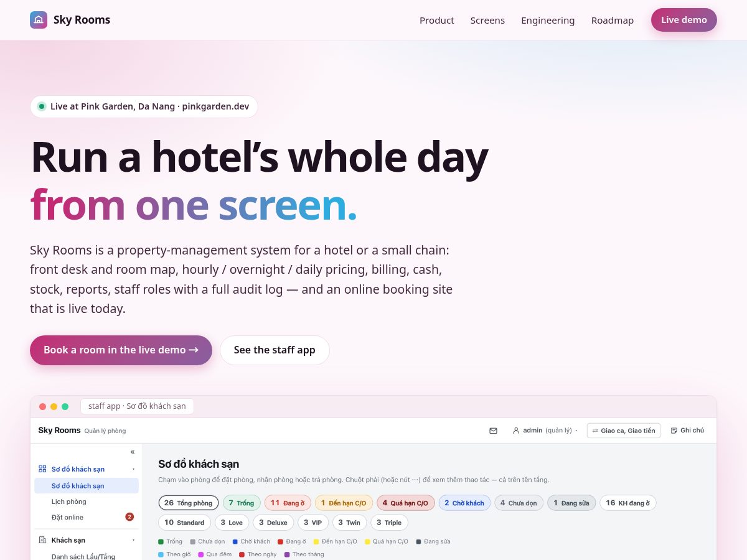Open Screens in the top navigation
The width and height of the screenshot is (747, 560).
pyautogui.click(x=487, y=20)
